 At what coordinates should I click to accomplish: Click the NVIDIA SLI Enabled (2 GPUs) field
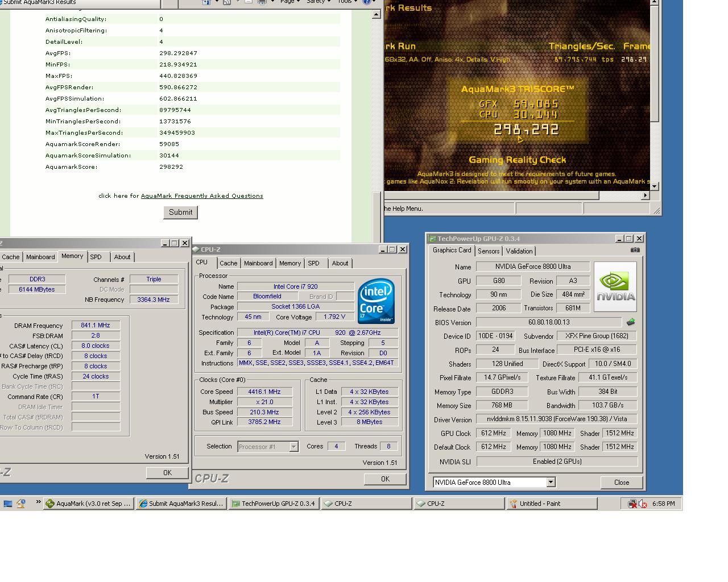point(557,462)
